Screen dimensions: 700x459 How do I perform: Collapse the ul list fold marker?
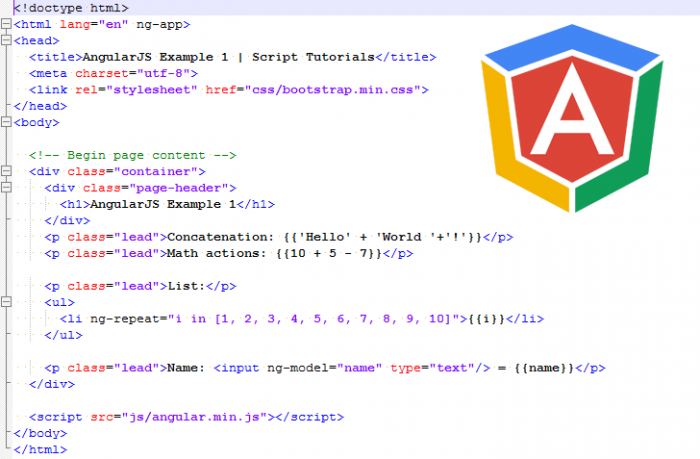coord(6,302)
